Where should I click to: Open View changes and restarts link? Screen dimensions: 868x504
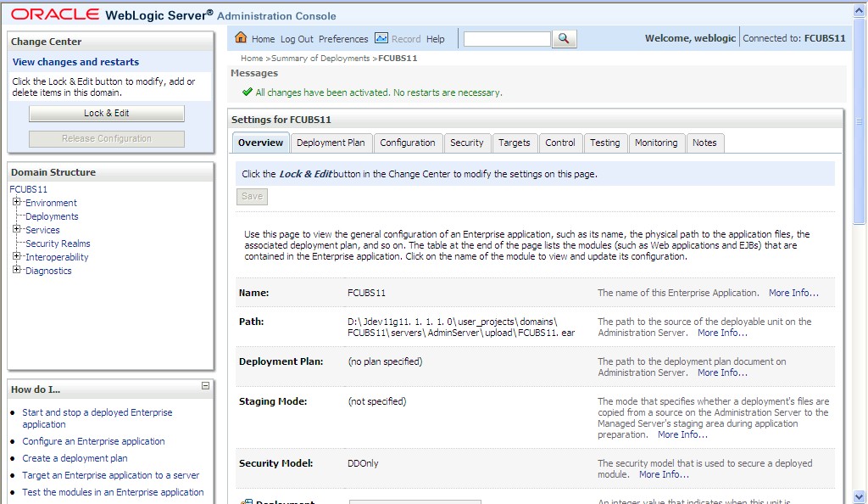click(75, 62)
